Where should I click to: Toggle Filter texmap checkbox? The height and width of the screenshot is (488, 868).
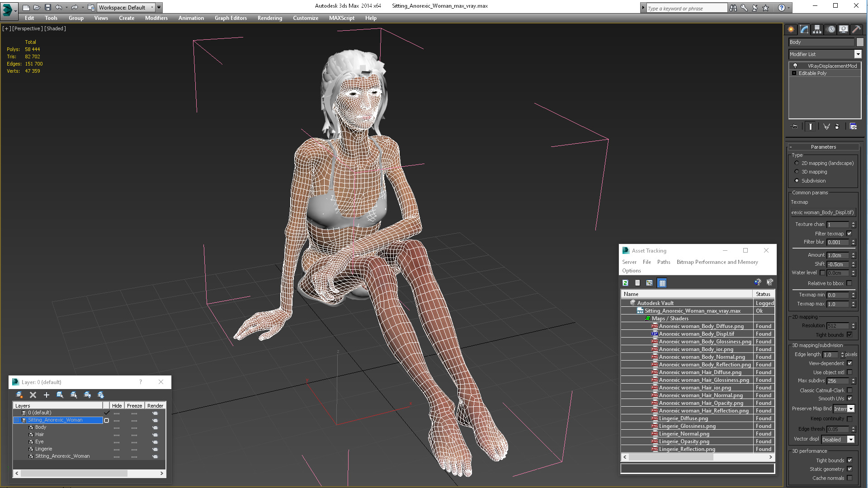pyautogui.click(x=849, y=234)
